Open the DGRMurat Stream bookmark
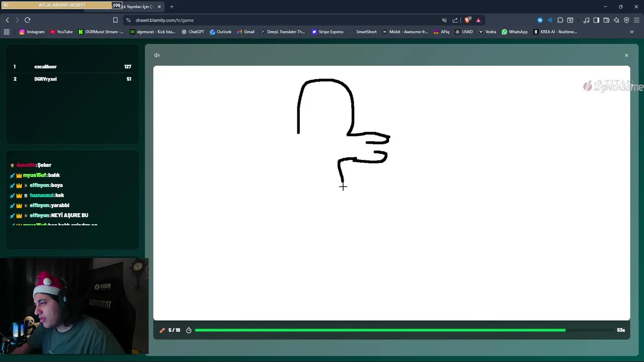 coord(101,32)
